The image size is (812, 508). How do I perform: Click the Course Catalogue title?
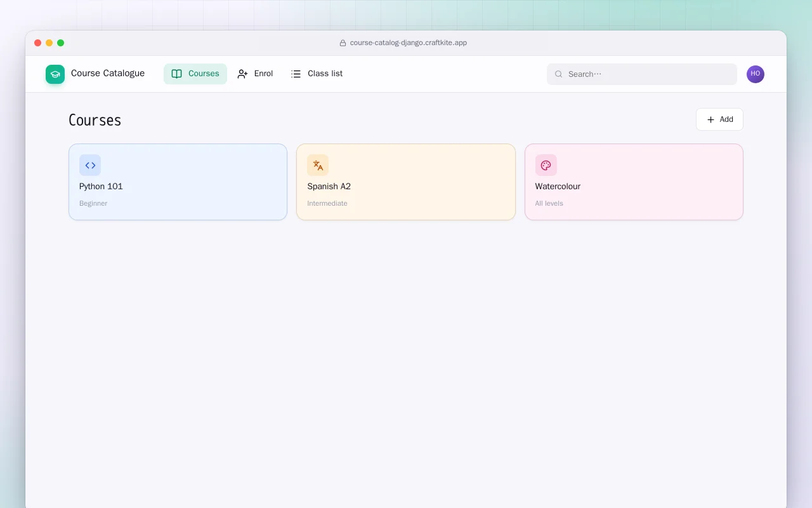(x=108, y=74)
